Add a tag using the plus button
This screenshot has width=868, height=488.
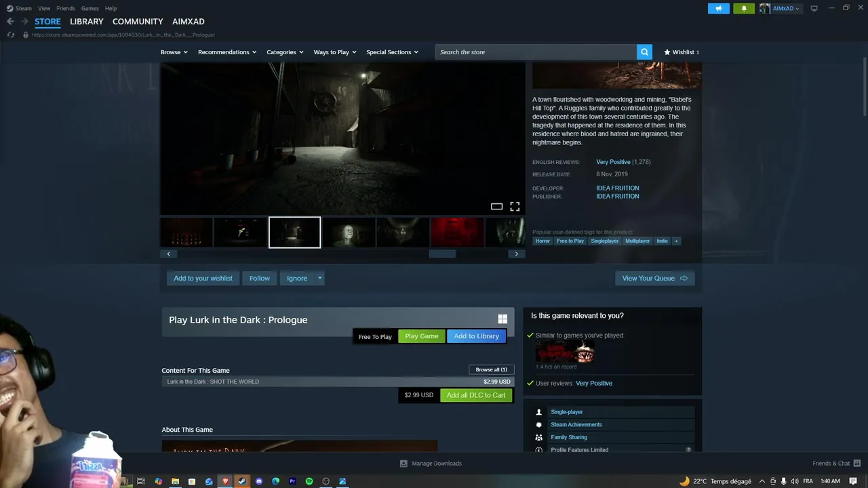(676, 241)
